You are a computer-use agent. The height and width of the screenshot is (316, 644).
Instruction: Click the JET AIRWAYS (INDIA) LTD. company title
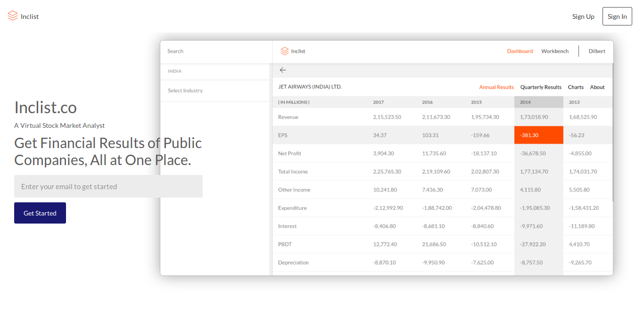point(310,87)
